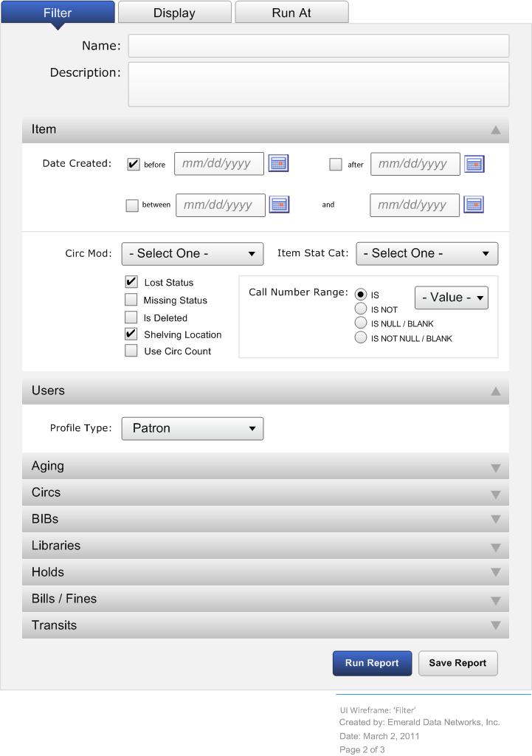532x756 pixels.
Task: Expand the Aging section arrow
Action: [496, 467]
